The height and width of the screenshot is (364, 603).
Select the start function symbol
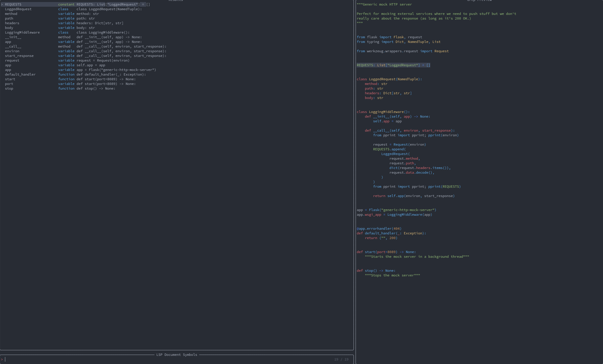click(x=10, y=79)
